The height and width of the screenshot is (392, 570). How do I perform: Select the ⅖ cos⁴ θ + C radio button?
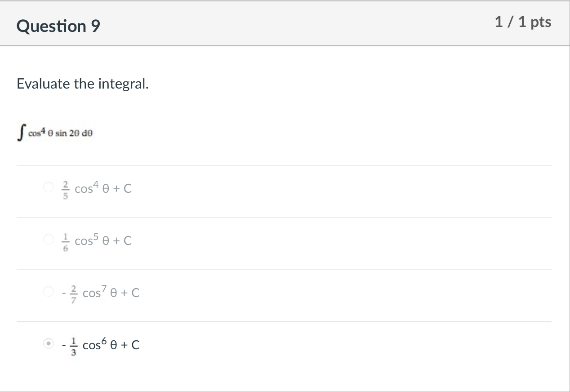[x=48, y=187]
